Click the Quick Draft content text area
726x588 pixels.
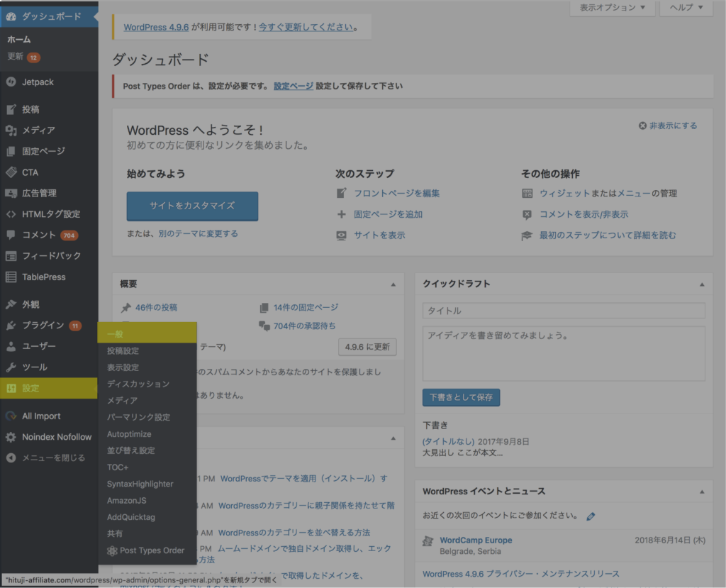coord(564,353)
